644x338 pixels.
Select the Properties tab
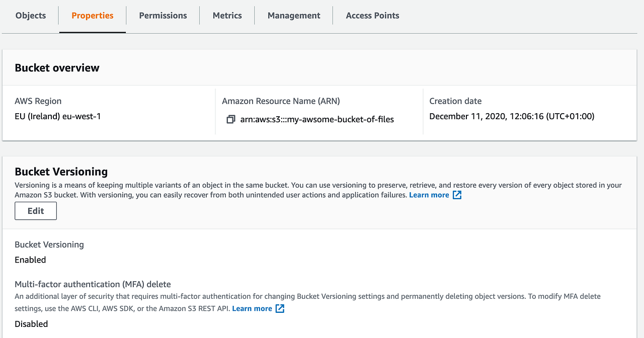(x=93, y=16)
